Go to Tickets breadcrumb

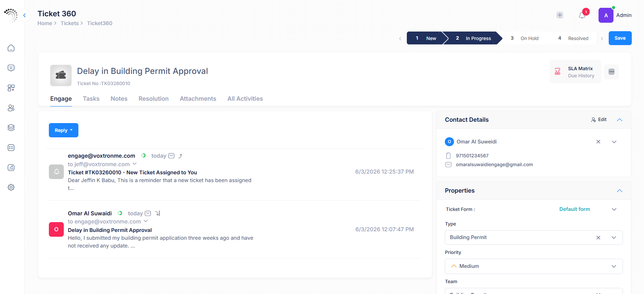70,23
